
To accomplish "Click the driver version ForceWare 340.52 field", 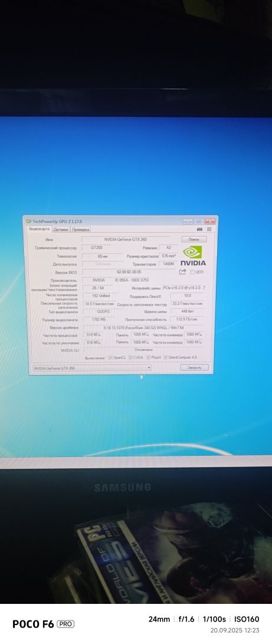I will click(x=144, y=328).
